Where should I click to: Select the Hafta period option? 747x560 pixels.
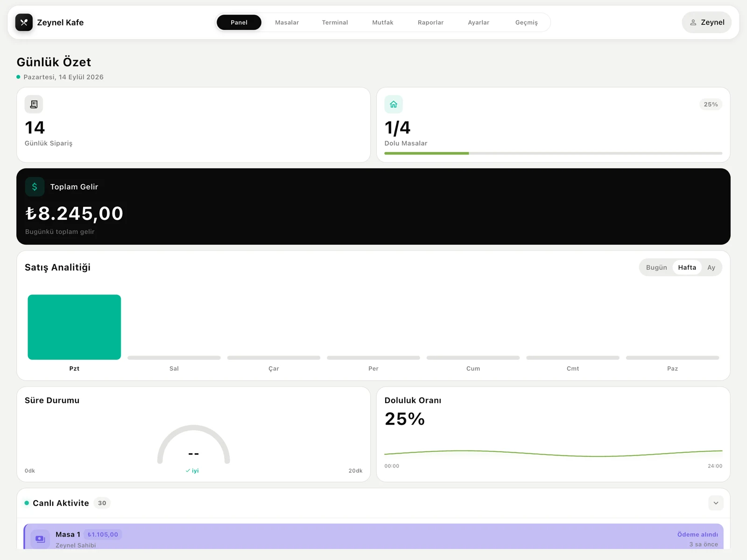click(x=687, y=267)
